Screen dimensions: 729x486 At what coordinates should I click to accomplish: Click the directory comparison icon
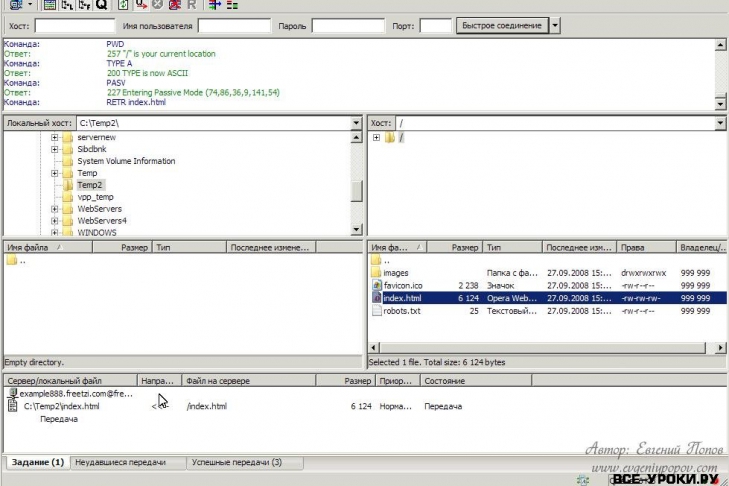tap(232, 5)
